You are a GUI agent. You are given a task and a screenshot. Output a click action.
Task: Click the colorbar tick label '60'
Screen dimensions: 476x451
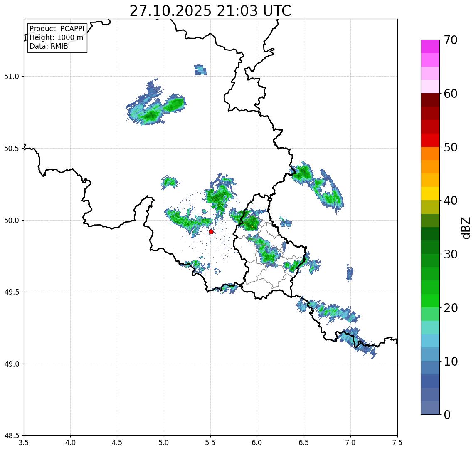coord(451,94)
